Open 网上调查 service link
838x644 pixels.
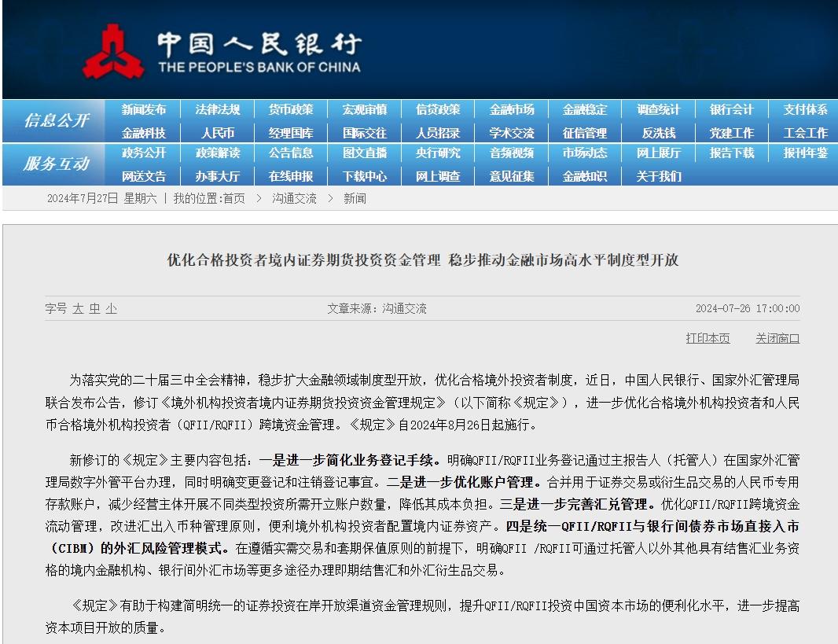[438, 176]
